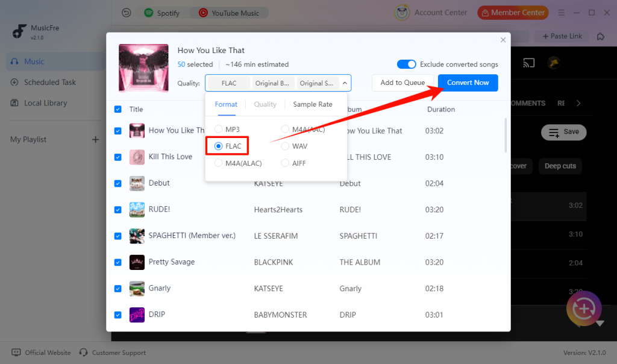Image resolution: width=617 pixels, height=364 pixels.
Task: Switch to the Format tab
Action: pos(226,104)
